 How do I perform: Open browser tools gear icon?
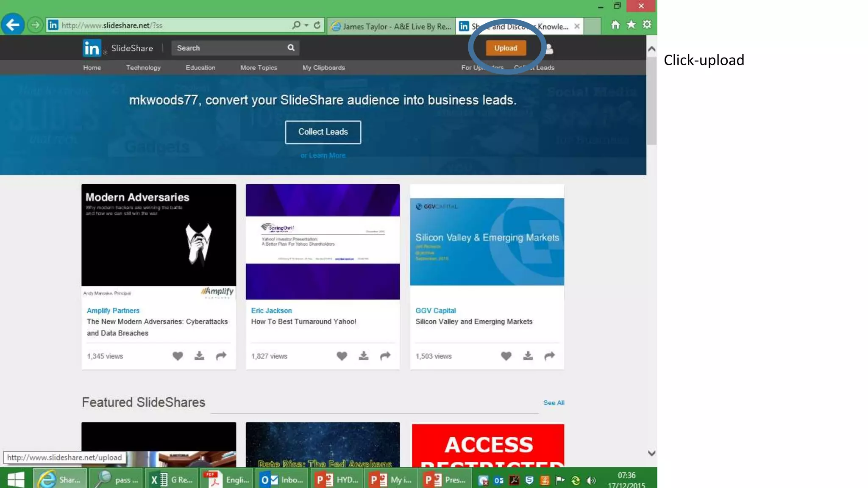tap(647, 25)
